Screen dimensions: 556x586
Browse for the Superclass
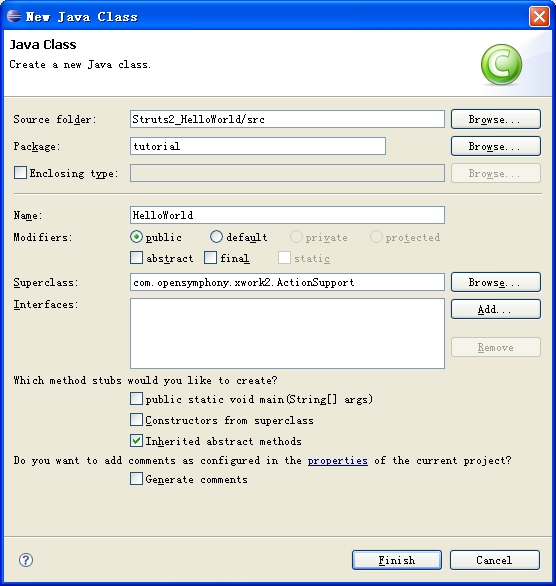coord(495,282)
